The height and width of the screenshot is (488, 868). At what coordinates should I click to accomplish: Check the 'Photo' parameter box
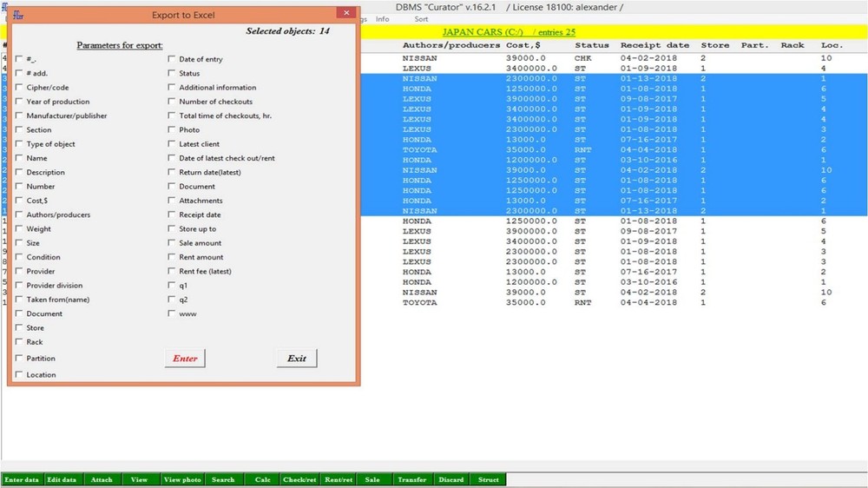[172, 129]
